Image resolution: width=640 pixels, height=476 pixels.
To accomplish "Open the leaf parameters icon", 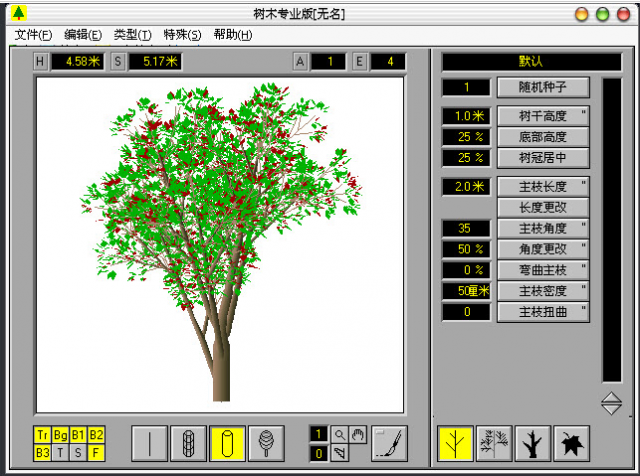I will (572, 443).
